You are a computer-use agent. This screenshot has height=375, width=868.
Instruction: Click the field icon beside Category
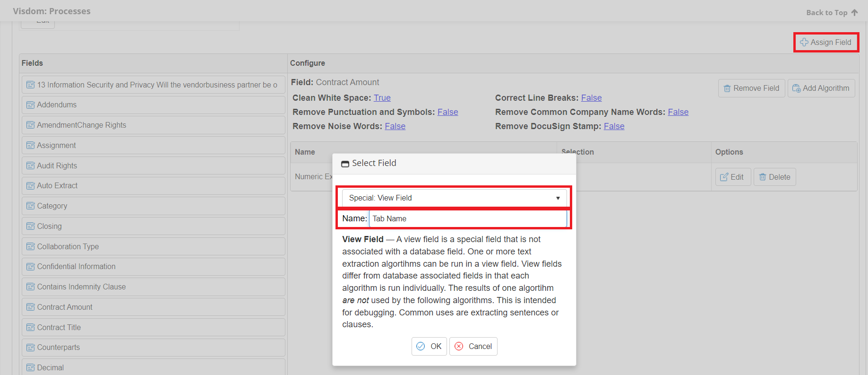click(x=31, y=206)
